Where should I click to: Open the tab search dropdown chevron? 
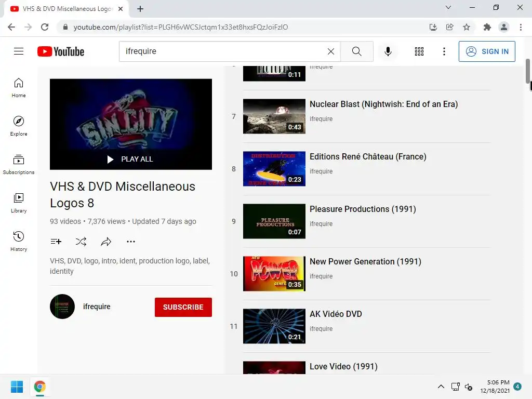coord(448,7)
